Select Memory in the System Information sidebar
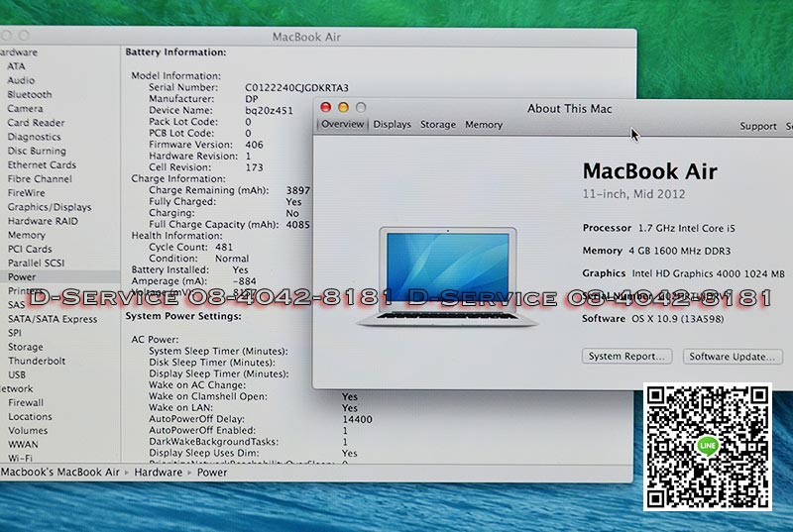This screenshot has height=532, width=793. click(27, 235)
